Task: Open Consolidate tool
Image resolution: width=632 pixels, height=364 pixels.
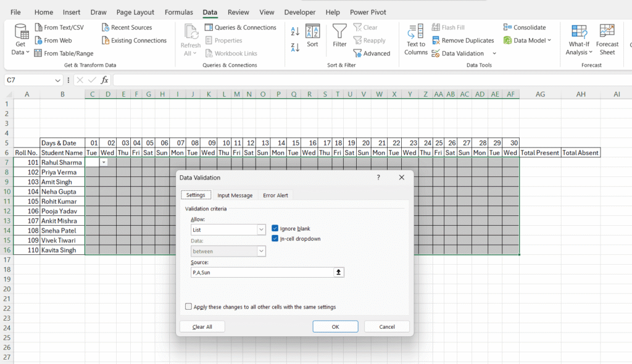Action: click(x=525, y=27)
